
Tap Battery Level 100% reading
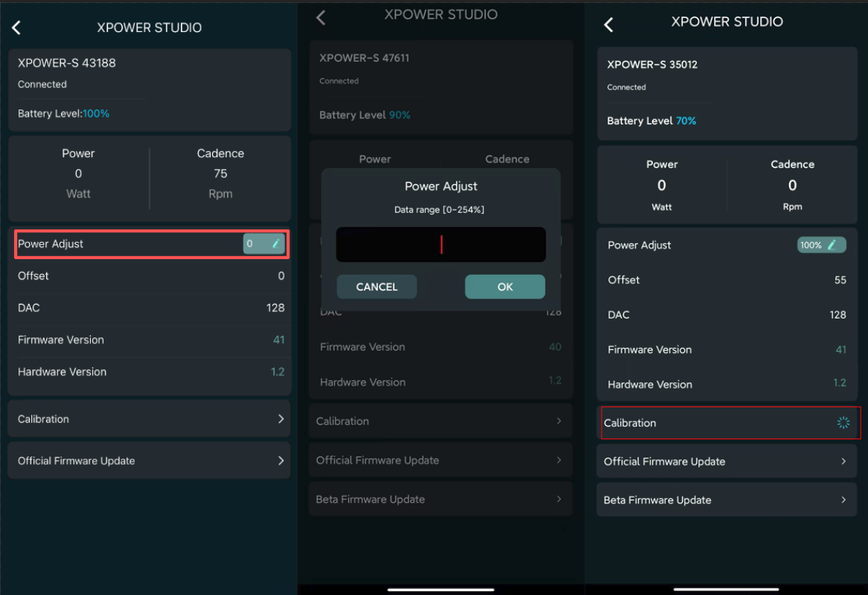(x=96, y=114)
